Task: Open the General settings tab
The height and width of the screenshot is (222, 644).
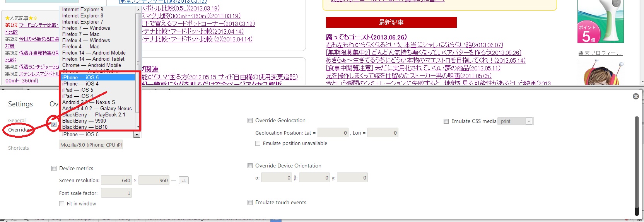Action: (x=17, y=121)
